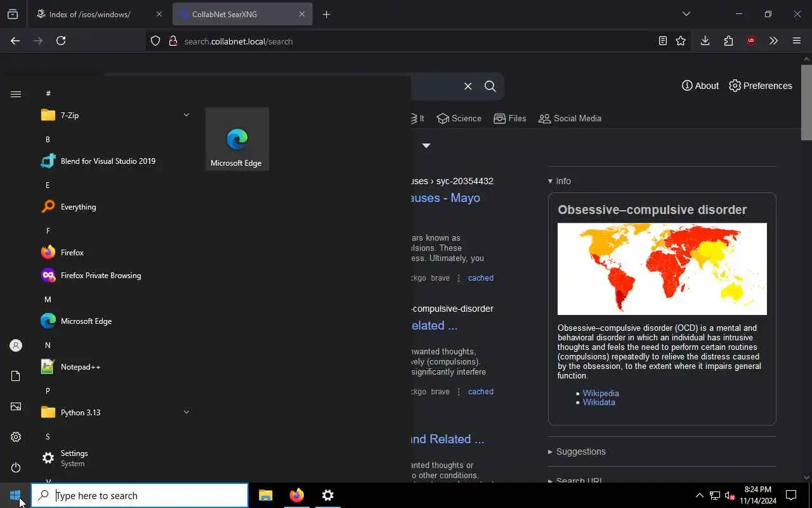This screenshot has width=812, height=508.
Task: Launch Firefox from the Start menu list
Action: [x=115, y=252]
